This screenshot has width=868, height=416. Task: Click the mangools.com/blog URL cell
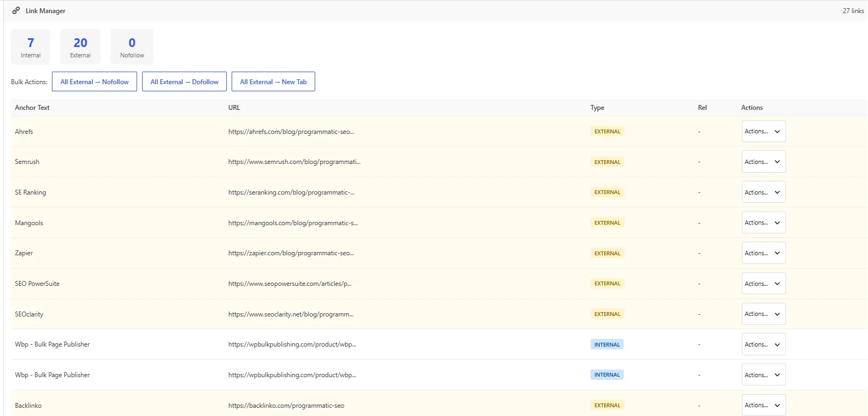(x=293, y=223)
